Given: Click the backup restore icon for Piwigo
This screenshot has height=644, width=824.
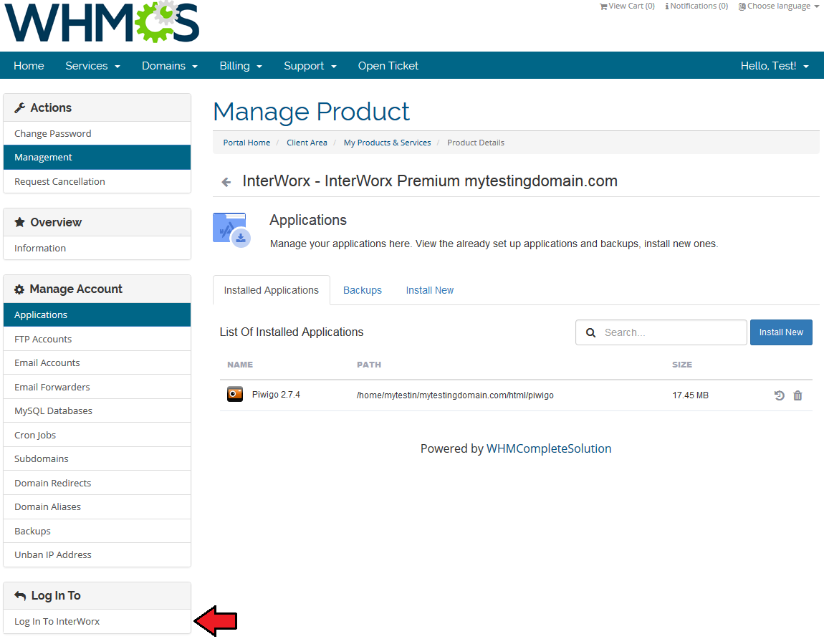Looking at the screenshot, I should [780, 395].
